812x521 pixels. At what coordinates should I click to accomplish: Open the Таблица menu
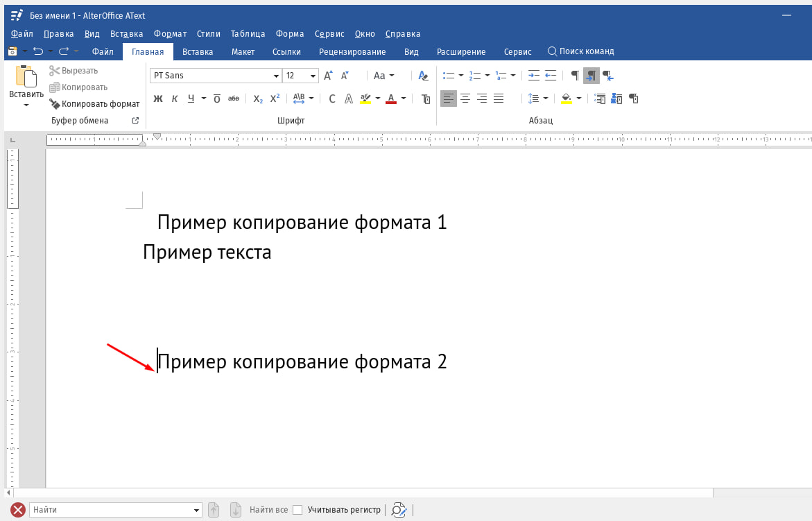pyautogui.click(x=248, y=34)
